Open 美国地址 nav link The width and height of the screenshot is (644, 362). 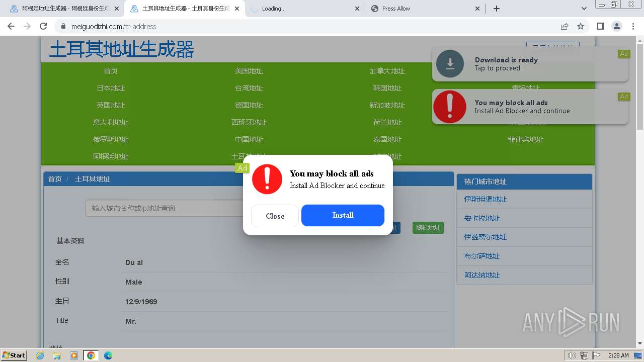[x=249, y=71]
